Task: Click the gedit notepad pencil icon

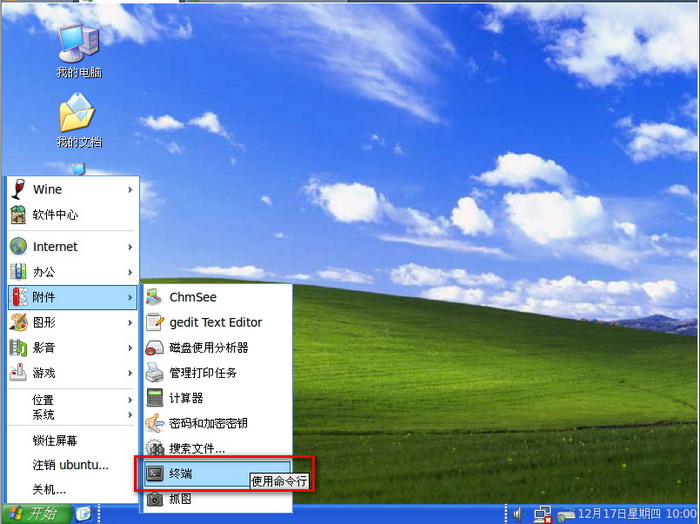Action: pyautogui.click(x=154, y=322)
